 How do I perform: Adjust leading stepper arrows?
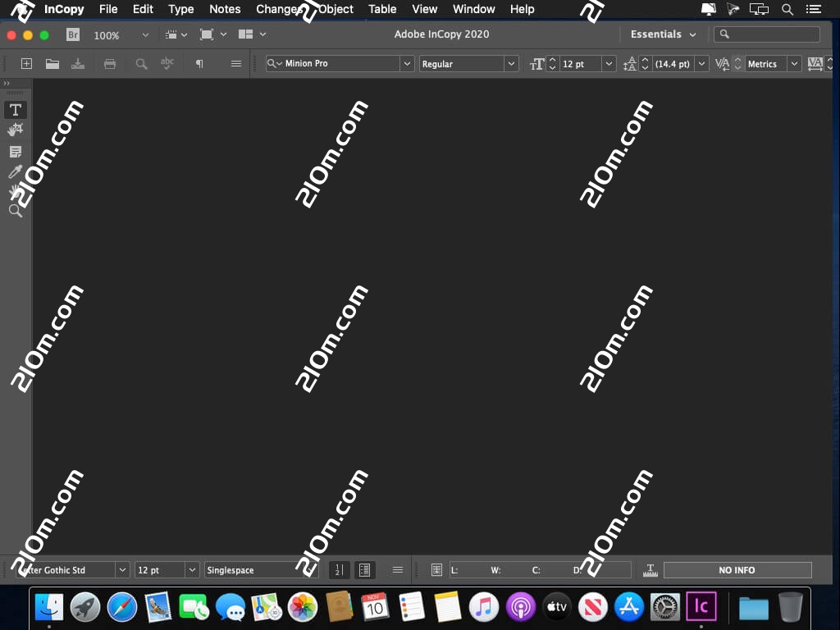tap(645, 64)
